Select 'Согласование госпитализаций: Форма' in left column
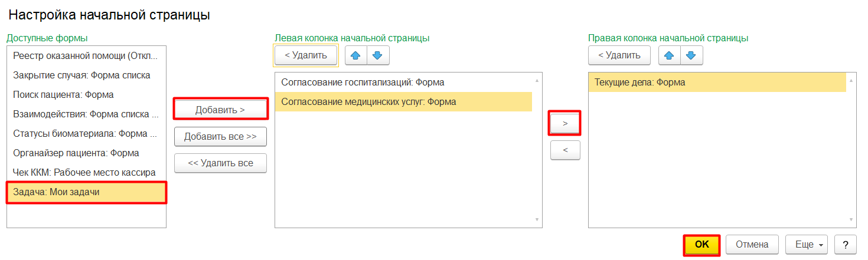This screenshot has height=260, width=868. click(363, 83)
